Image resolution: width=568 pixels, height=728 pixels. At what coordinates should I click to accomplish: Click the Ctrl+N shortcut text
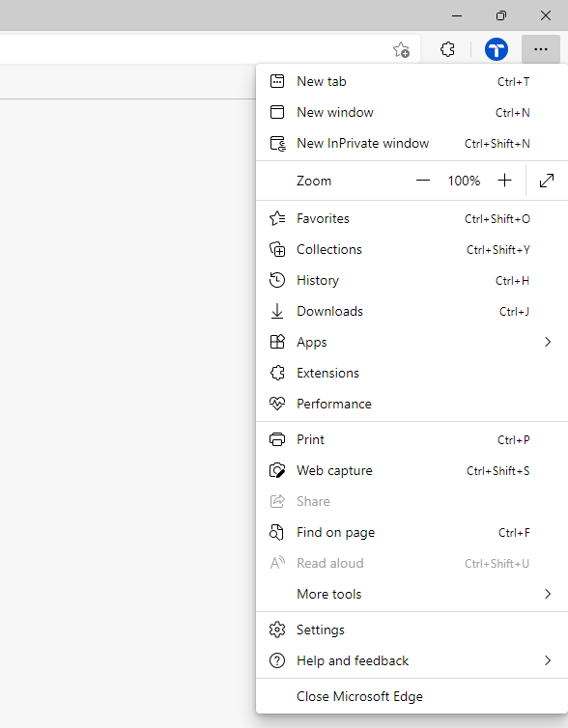(x=512, y=113)
